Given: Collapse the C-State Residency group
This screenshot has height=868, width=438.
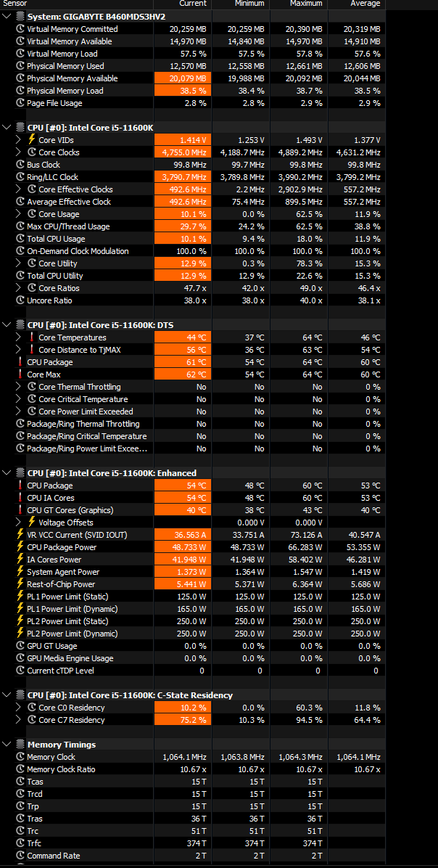Looking at the screenshot, I should point(7,695).
